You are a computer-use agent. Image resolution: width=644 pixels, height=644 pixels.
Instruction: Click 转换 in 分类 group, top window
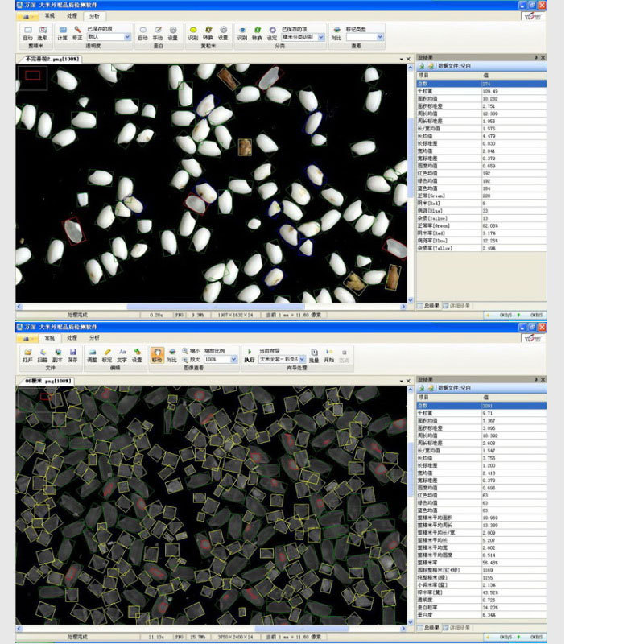pos(257,33)
